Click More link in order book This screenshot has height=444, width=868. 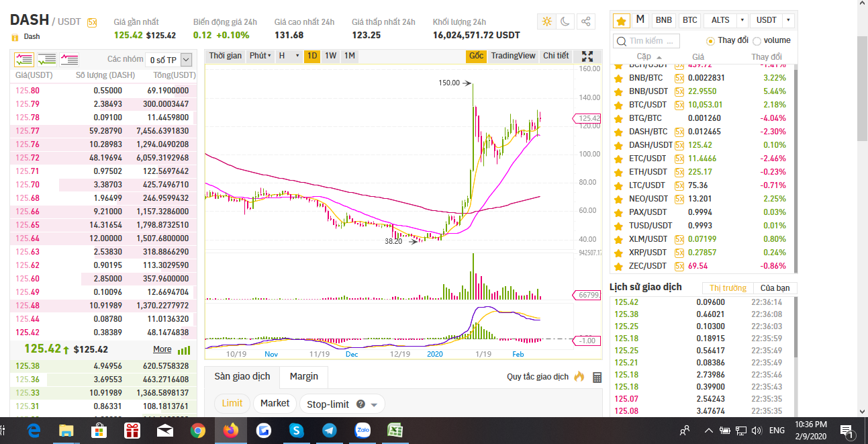(162, 349)
